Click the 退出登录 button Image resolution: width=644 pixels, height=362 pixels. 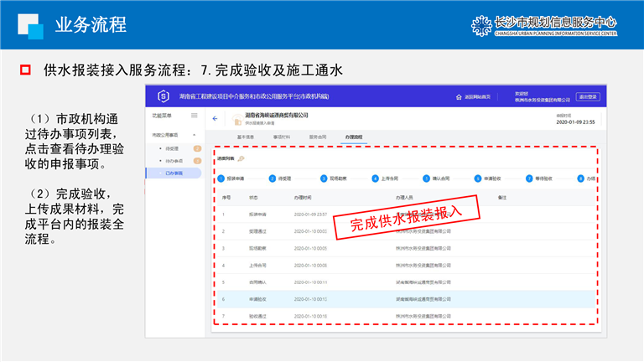[586, 97]
